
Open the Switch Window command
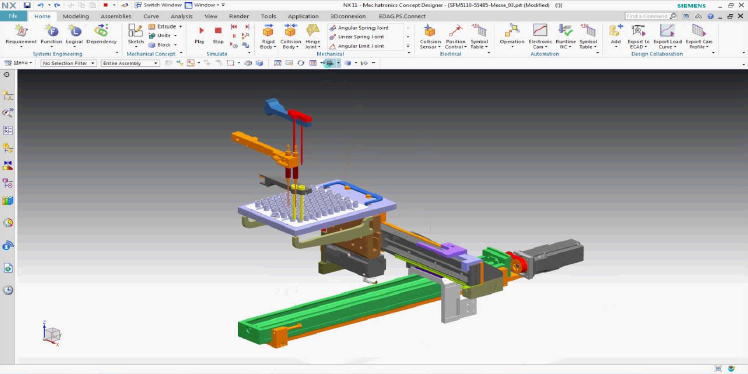coord(157,5)
